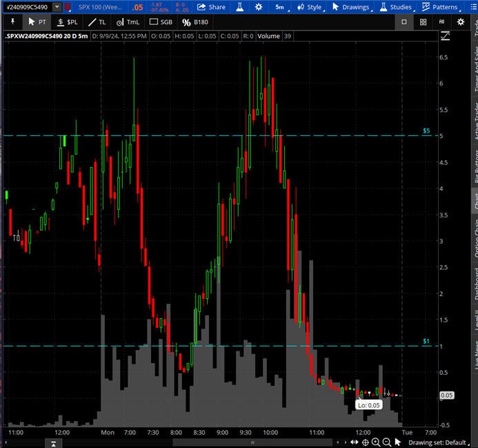
Task: Click the Mon date label on time axis
Action: tap(108, 432)
